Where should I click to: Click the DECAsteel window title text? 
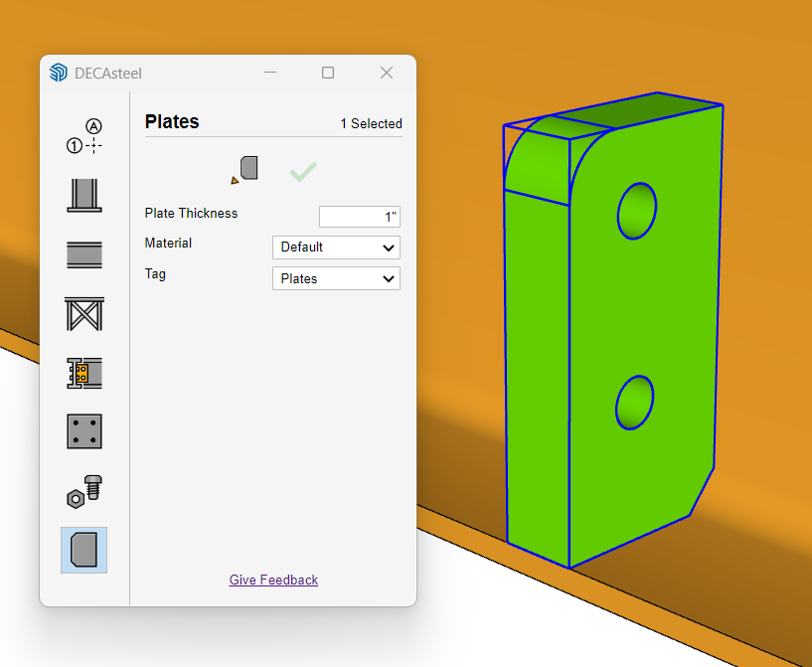(108, 73)
